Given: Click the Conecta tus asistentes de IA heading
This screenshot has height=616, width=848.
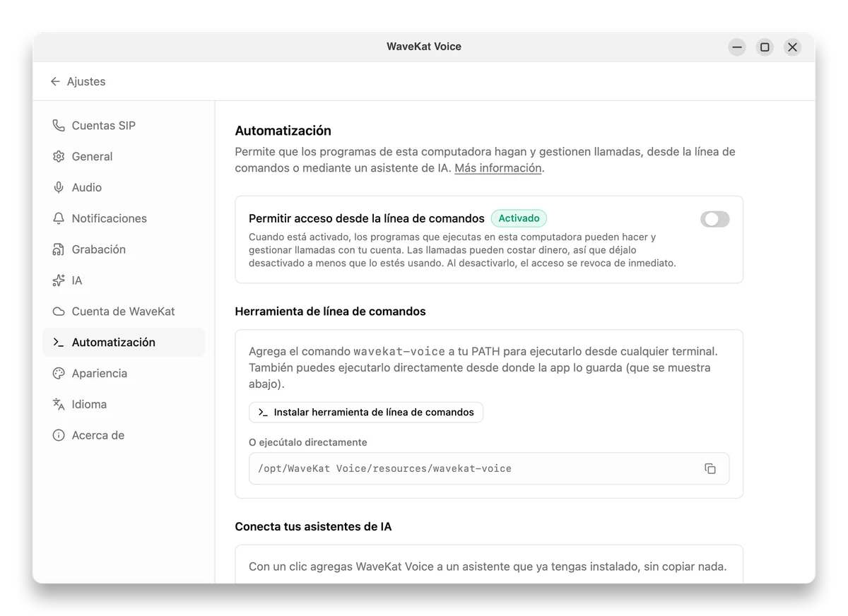Looking at the screenshot, I should click(313, 527).
